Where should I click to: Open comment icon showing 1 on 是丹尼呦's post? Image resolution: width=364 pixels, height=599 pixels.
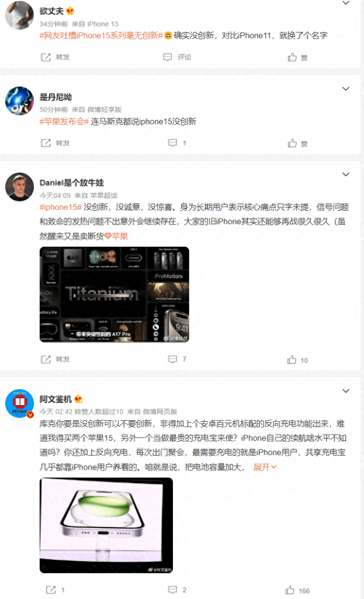(177, 143)
